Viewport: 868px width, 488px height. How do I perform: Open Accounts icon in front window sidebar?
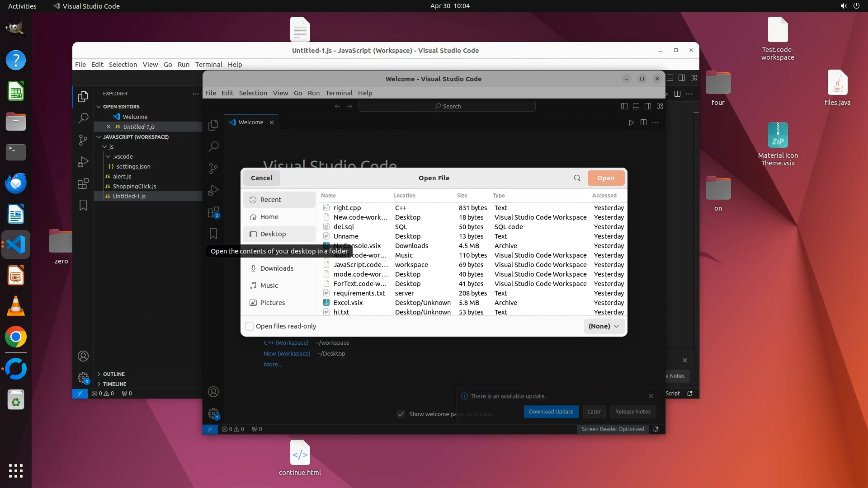(x=213, y=392)
